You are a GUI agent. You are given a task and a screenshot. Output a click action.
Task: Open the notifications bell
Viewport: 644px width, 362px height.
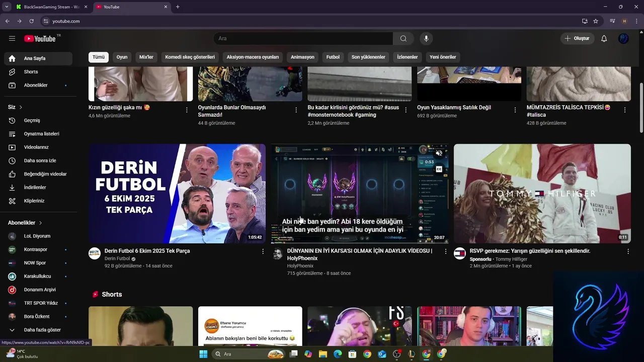(604, 39)
